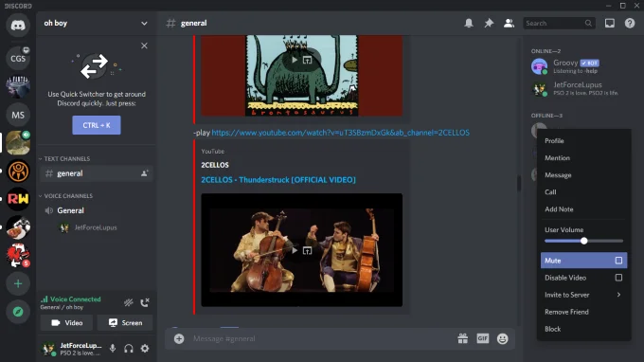644x362 pixels.
Task: Click the 2CELLOS channel name
Action: coord(215,165)
